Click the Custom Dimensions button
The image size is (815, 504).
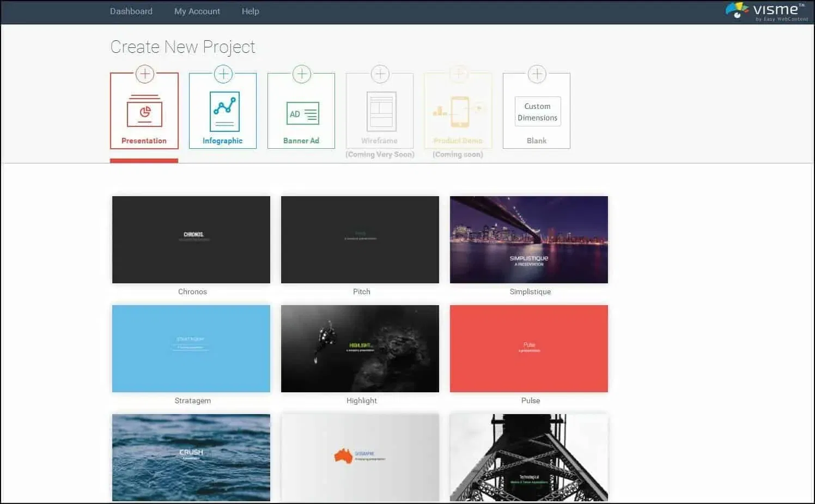coord(538,112)
